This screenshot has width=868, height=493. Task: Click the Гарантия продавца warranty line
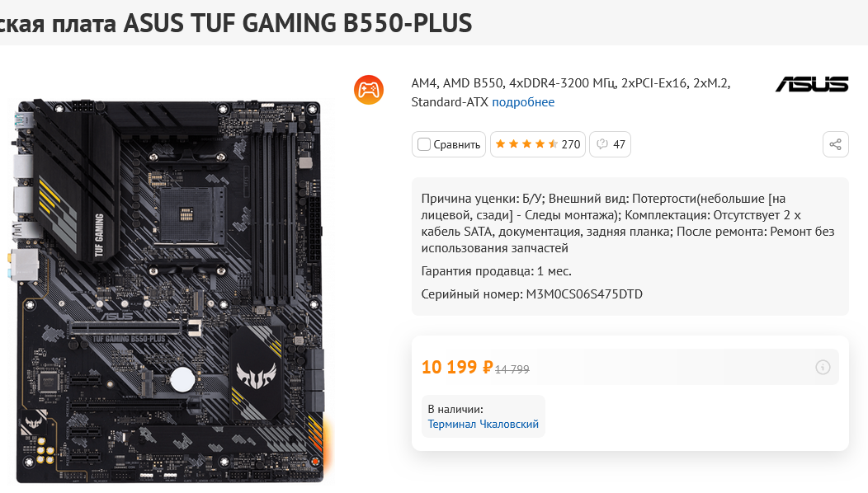point(496,271)
